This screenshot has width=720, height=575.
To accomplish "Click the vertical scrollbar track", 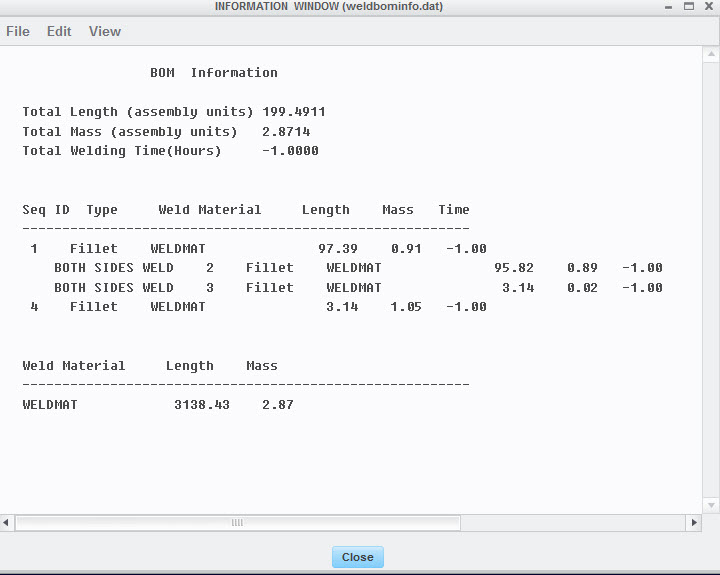I will click(x=711, y=280).
